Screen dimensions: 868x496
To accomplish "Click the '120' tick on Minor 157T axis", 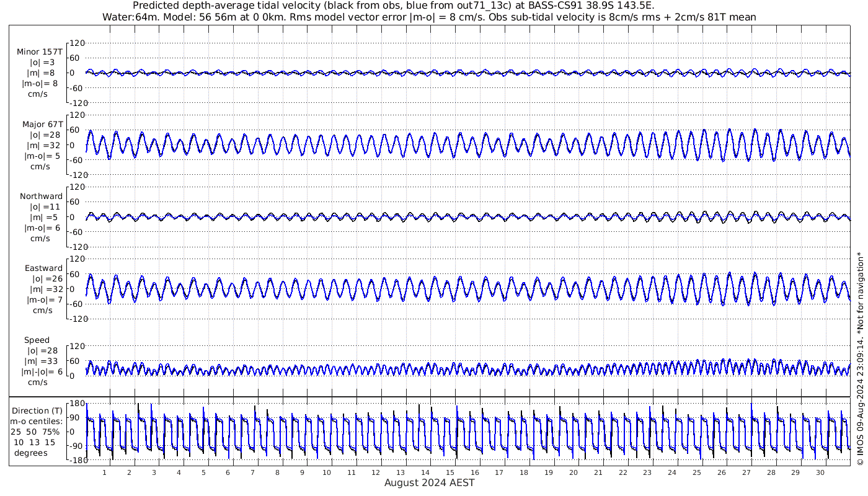I will [x=77, y=43].
